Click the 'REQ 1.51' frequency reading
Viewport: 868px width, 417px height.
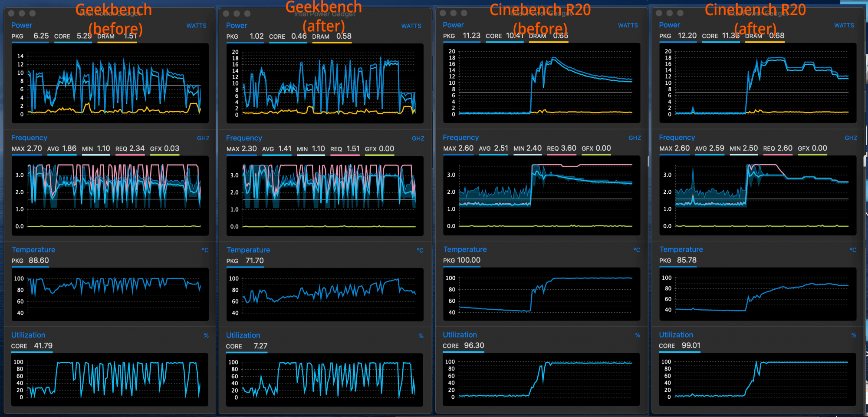coord(345,149)
